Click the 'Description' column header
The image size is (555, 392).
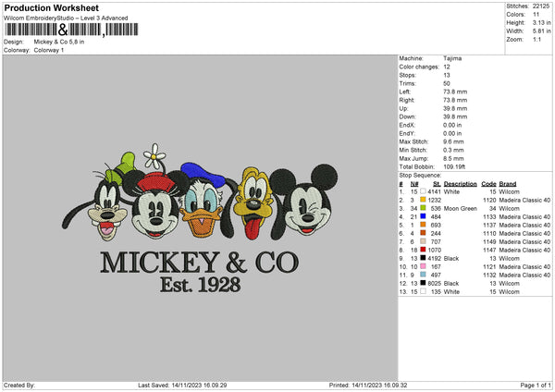point(460,184)
